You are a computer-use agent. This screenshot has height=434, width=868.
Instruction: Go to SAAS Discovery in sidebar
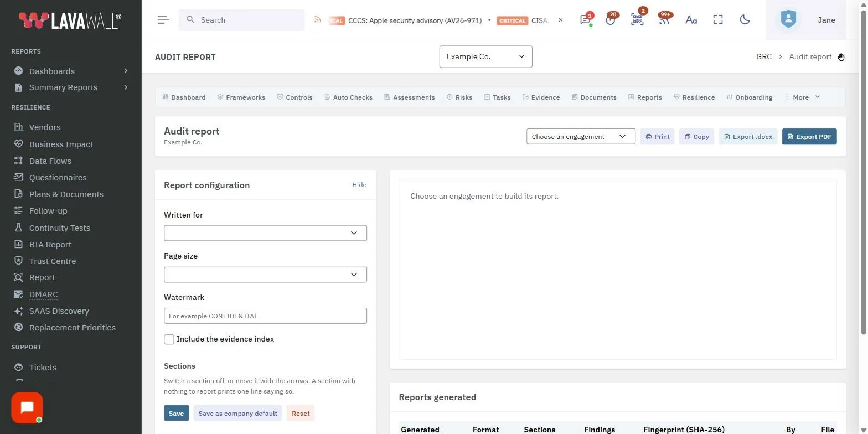click(59, 311)
